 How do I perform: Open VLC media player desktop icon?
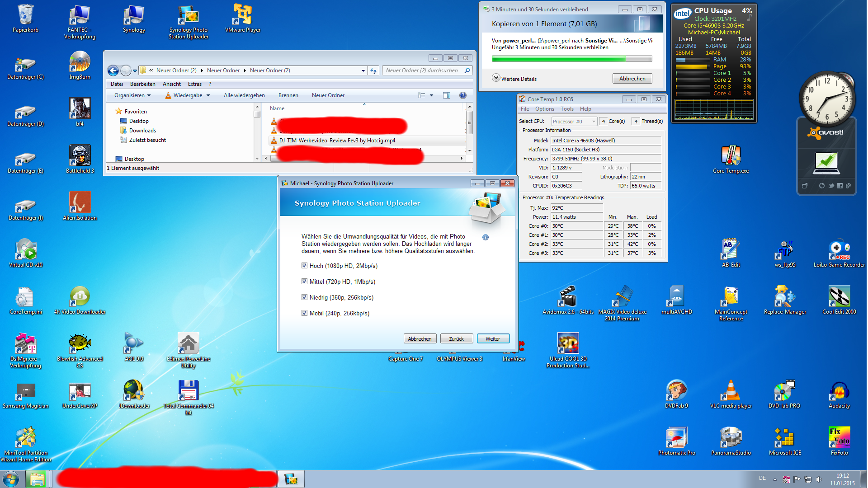click(731, 391)
